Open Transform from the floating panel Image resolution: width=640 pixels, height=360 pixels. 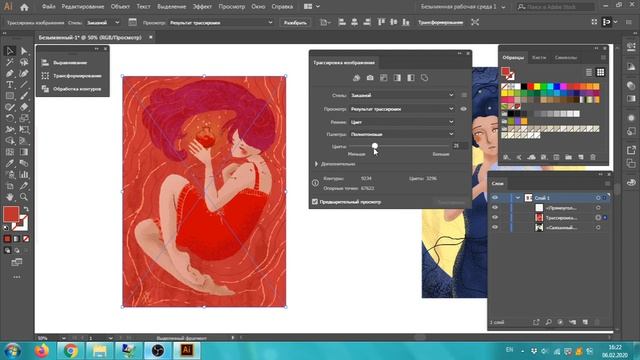coord(71,76)
